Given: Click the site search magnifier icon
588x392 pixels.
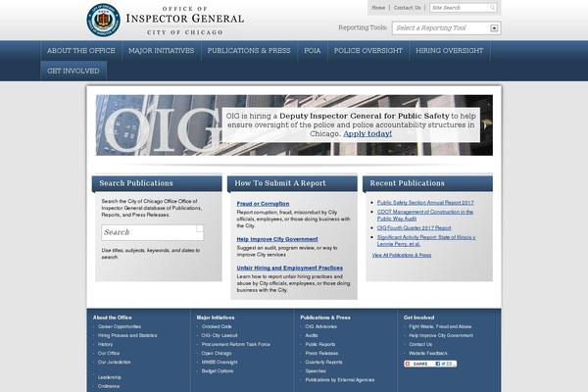Looking at the screenshot, I should pyautogui.click(x=492, y=8).
